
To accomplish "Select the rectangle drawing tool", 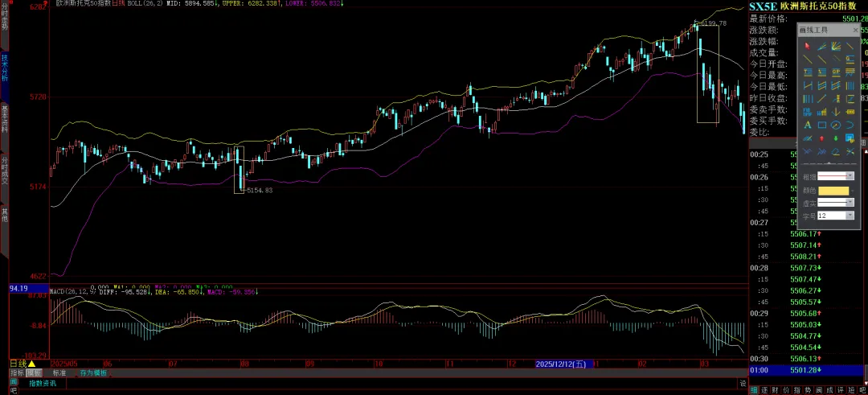I will click(x=821, y=124).
